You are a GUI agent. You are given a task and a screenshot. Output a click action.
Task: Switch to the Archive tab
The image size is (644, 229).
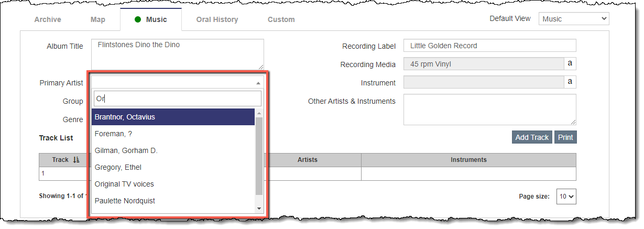point(48,20)
